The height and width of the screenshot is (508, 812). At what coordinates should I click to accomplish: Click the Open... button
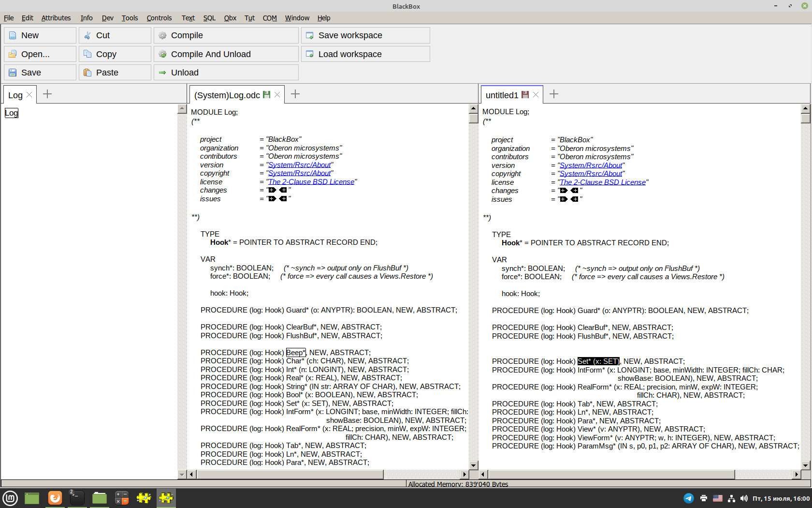[x=40, y=54]
